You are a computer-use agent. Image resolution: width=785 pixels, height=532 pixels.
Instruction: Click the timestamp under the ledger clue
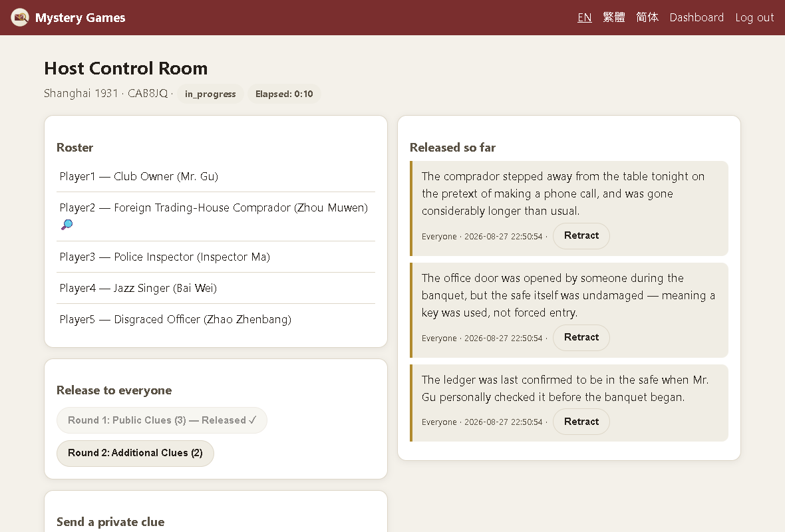point(503,422)
